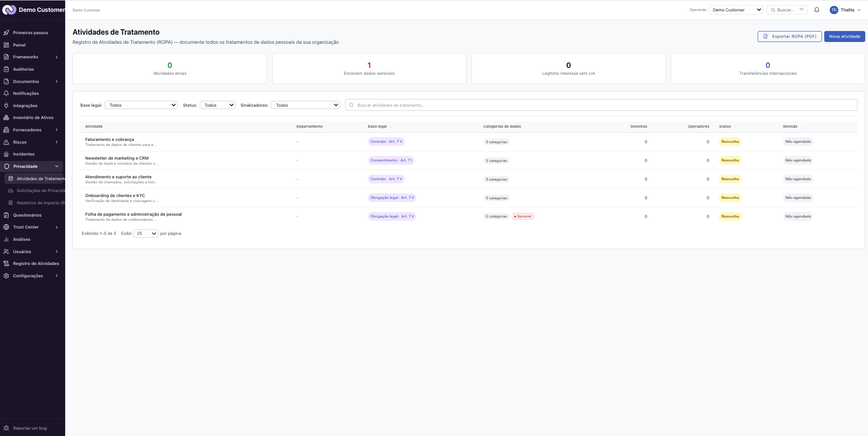Screen dimensions: 868x436
Task: Click the Trust Center globe icon
Action: point(6,227)
